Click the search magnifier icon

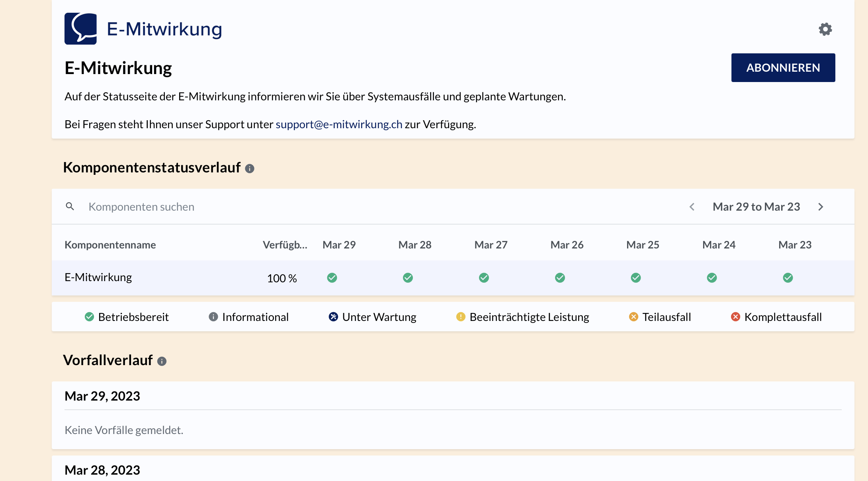70,206
